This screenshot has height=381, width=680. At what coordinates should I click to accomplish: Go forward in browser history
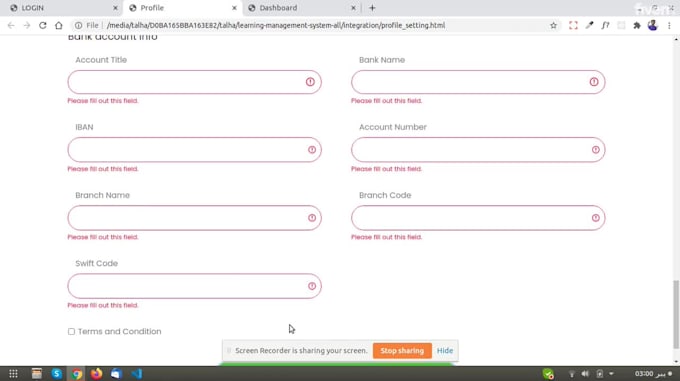(27, 26)
